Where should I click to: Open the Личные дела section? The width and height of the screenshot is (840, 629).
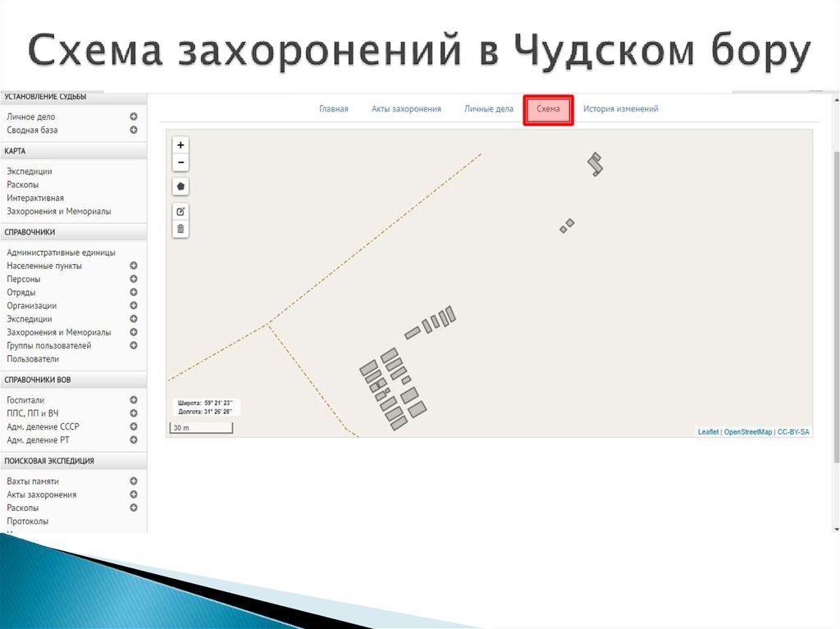point(488,108)
